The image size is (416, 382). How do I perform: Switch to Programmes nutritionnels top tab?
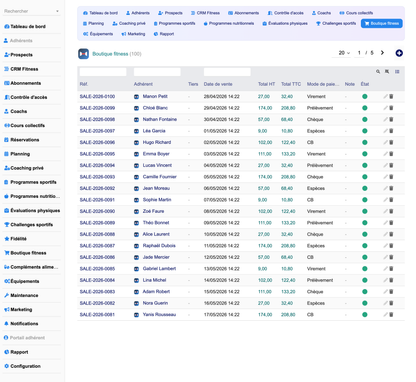(229, 23)
